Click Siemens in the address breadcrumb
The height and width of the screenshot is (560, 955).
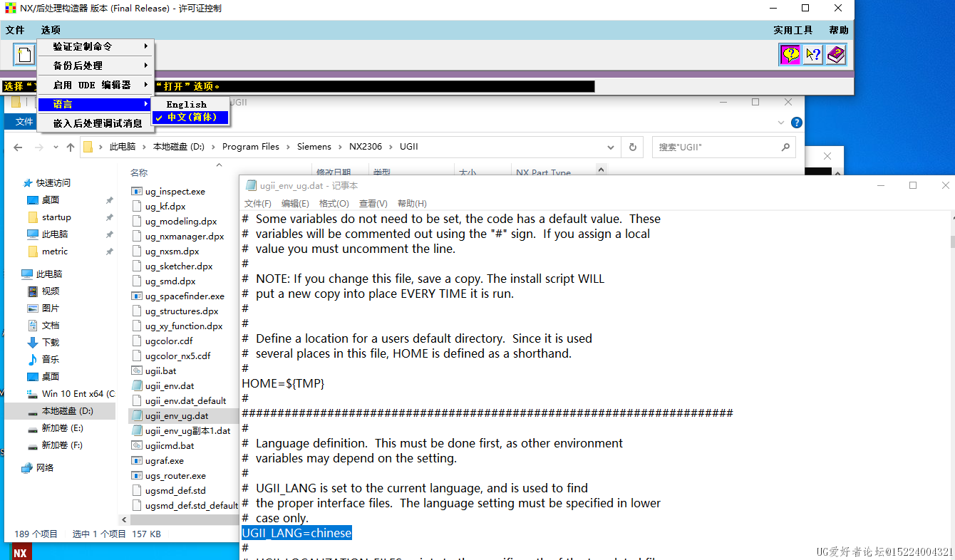click(x=314, y=147)
